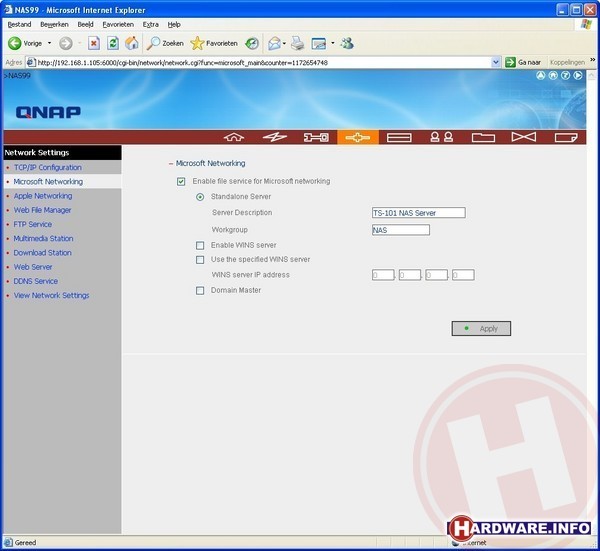
Task: Open the folder shares icon in QNAP bar
Action: tap(483, 137)
